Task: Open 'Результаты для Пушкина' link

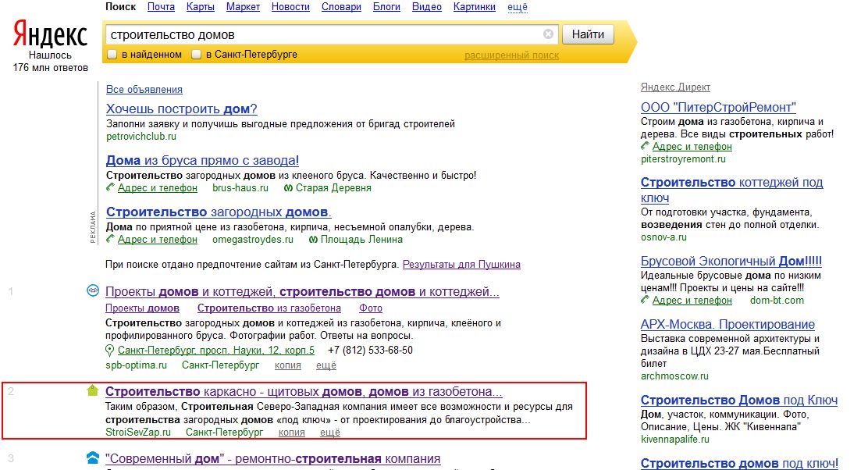Action: (461, 264)
